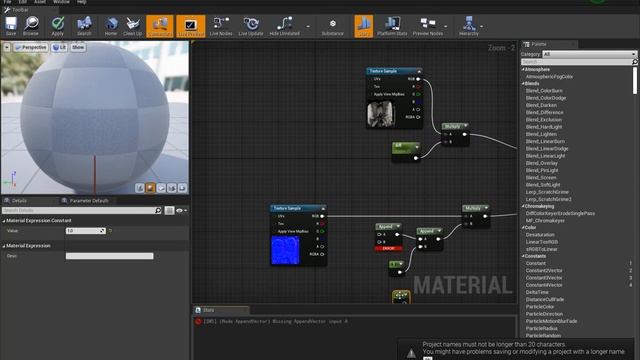
Task: Open the Edit menu
Action: [x=22, y=2]
